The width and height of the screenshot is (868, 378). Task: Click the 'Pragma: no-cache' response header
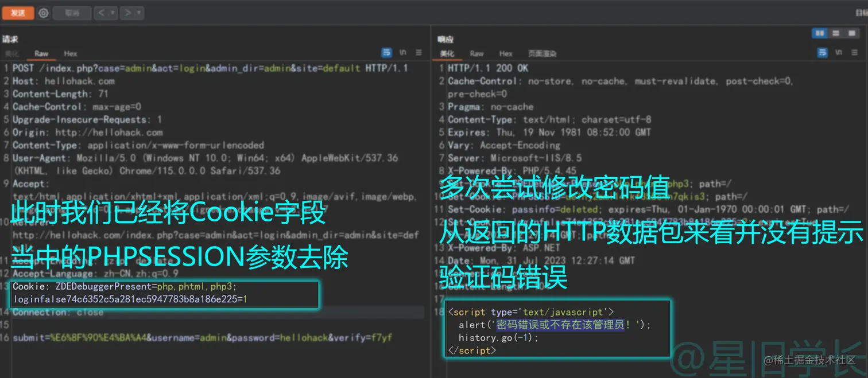490,107
